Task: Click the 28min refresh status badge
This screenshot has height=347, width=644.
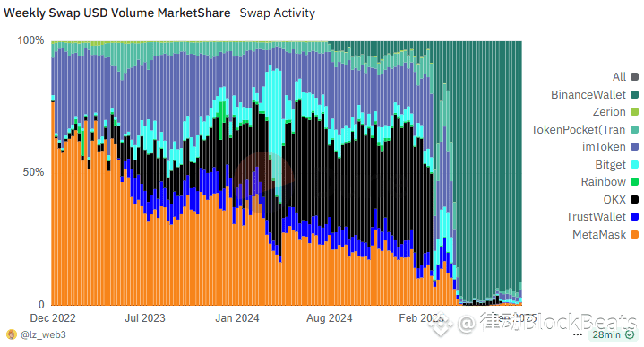Action: [614, 334]
